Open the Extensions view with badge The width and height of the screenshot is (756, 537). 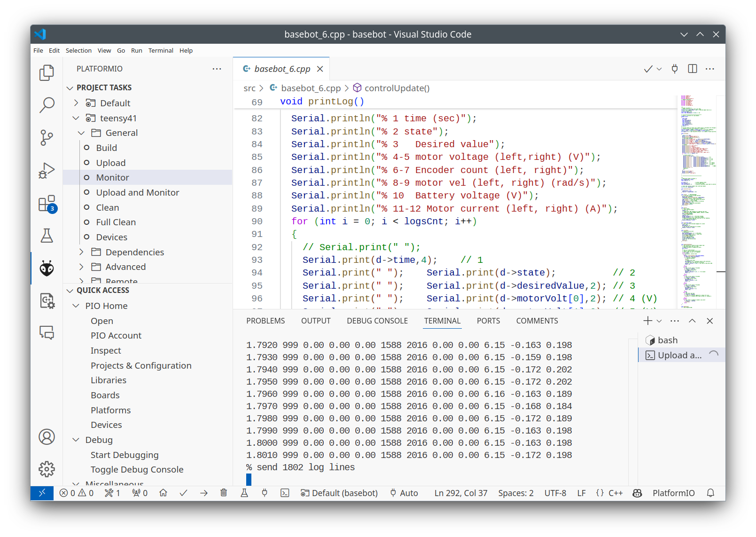pos(47,204)
